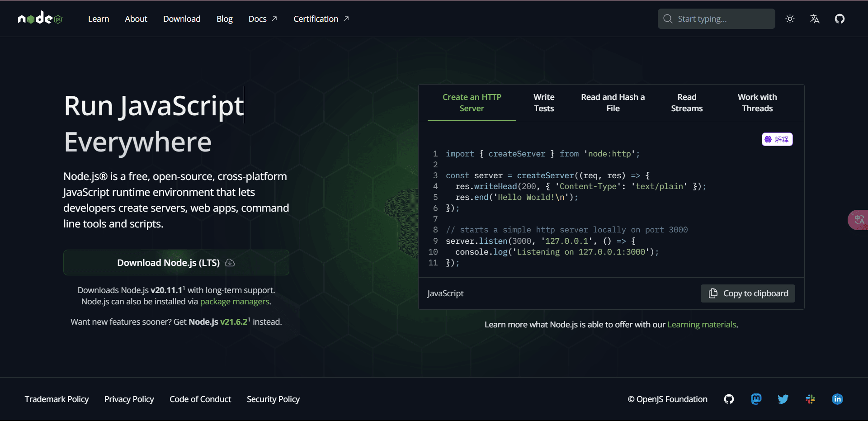Follow the package managers link
This screenshot has width=868, height=421.
[235, 302]
